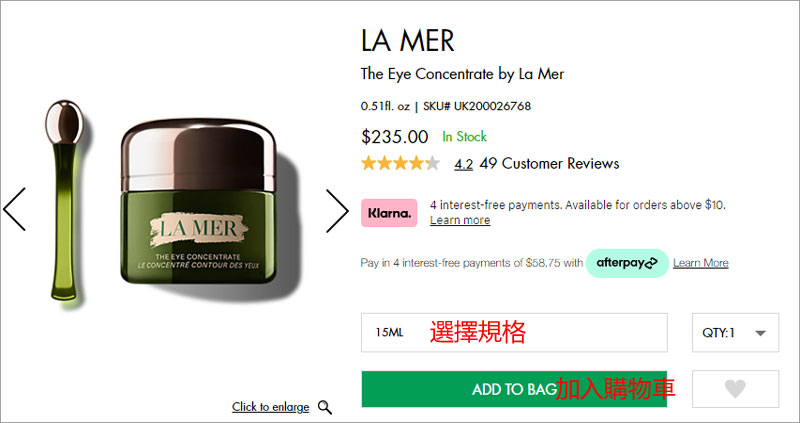Add the eye concentrate to bag
Image resolution: width=800 pixels, height=423 pixels.
(514, 389)
